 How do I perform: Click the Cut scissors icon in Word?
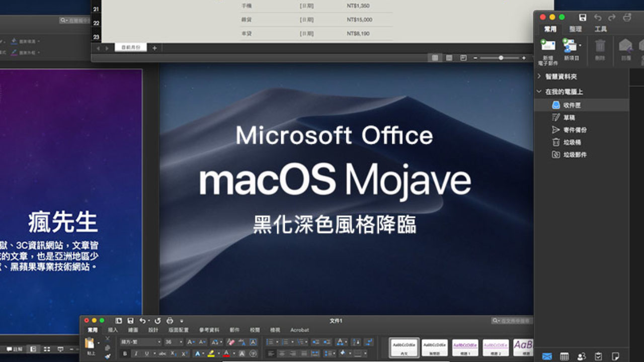click(x=108, y=338)
